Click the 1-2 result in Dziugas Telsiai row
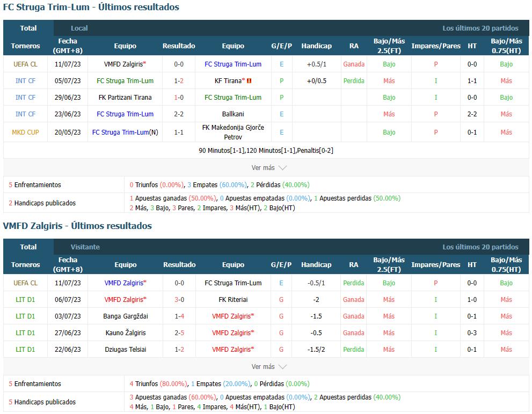This screenshot has height=414, width=532. coord(179,349)
